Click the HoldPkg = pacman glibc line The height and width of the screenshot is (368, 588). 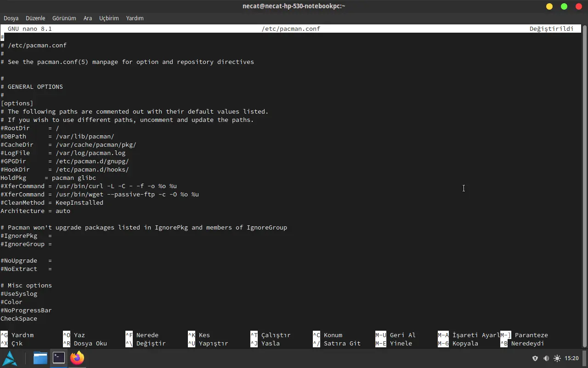click(48, 178)
